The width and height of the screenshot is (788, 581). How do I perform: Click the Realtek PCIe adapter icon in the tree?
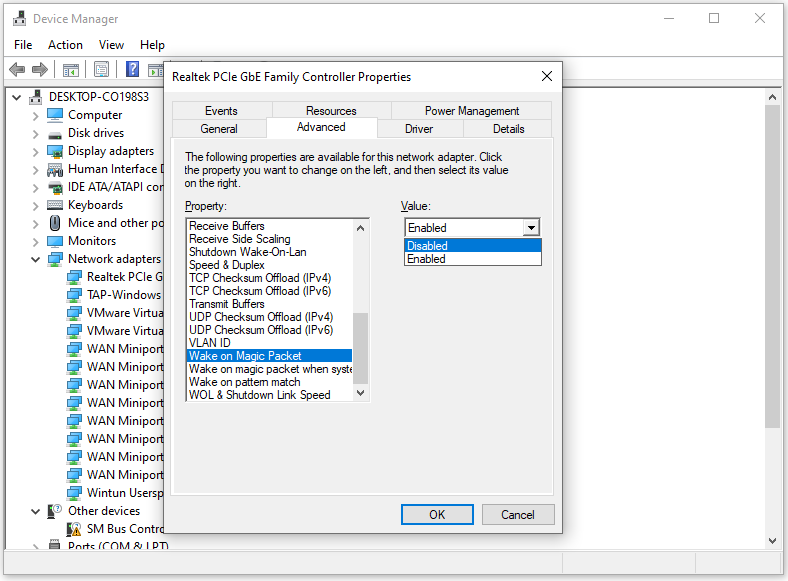[x=74, y=277]
